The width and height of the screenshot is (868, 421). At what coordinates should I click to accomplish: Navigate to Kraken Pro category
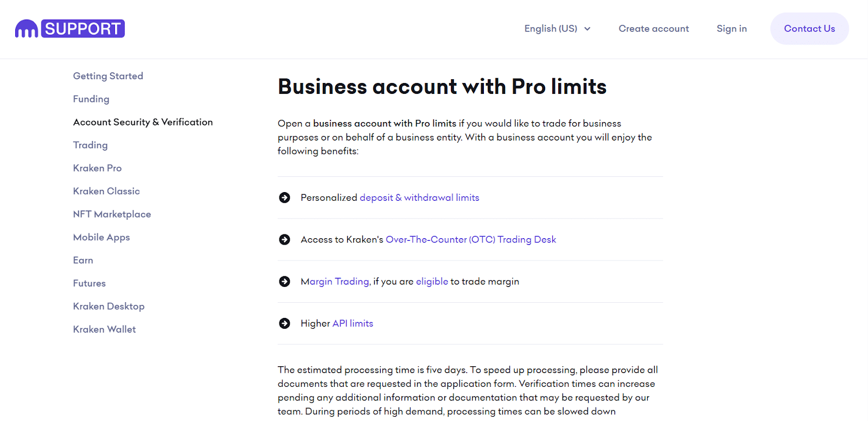[97, 168]
